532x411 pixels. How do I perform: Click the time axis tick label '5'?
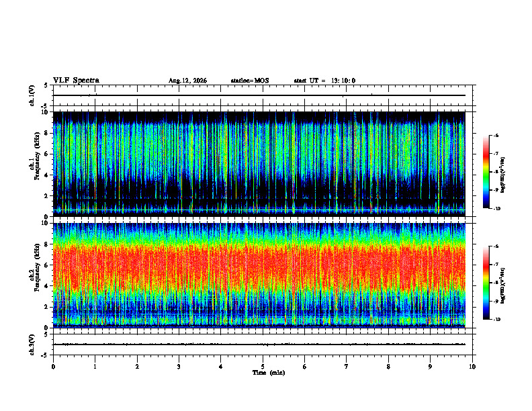tap(263, 367)
